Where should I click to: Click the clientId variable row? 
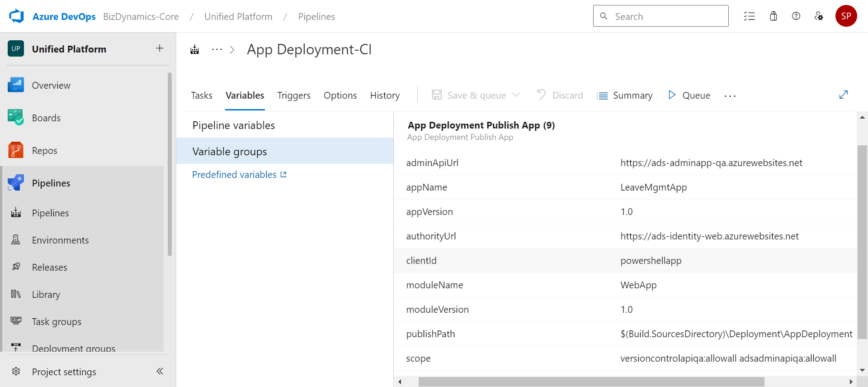coord(625,260)
